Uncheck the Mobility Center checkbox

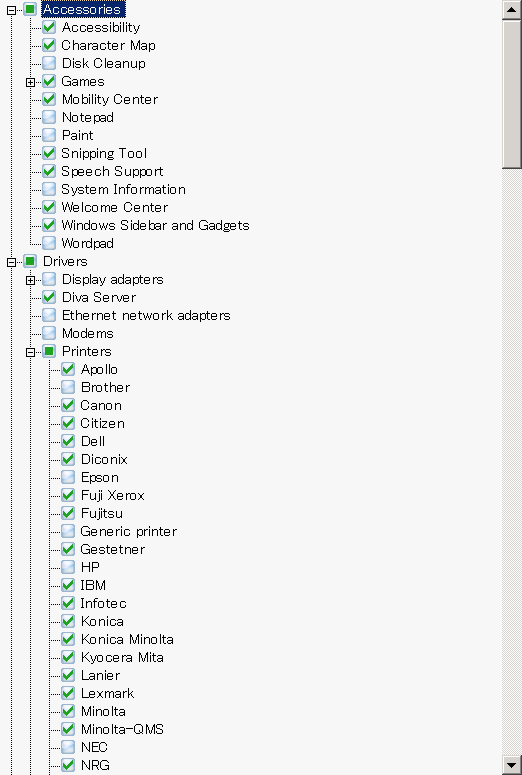click(49, 99)
